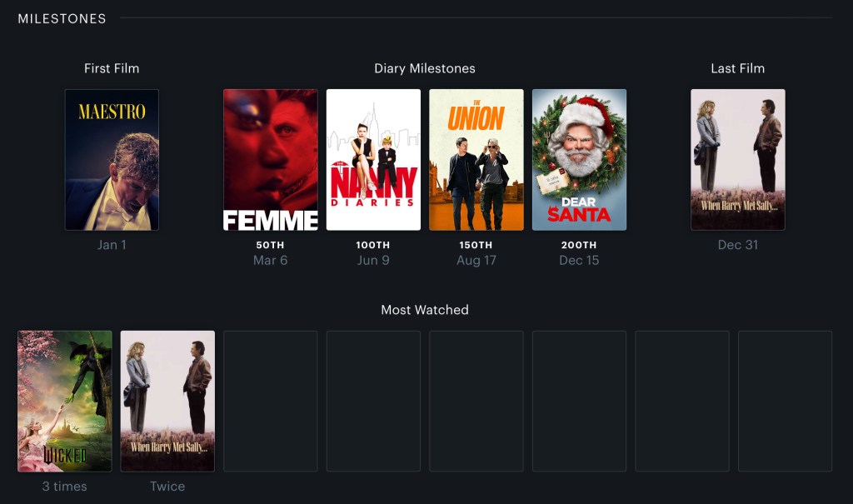Select The Nanny Diaries poster

(x=373, y=160)
